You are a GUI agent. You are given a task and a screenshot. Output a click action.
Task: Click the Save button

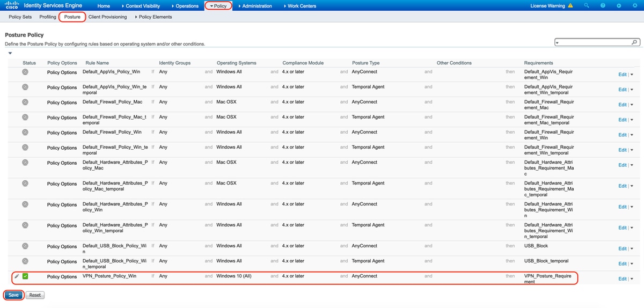point(14,295)
